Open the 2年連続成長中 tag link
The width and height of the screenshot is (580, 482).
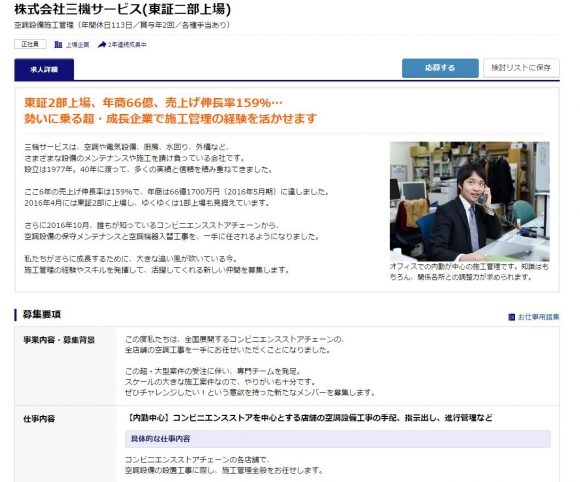click(127, 45)
